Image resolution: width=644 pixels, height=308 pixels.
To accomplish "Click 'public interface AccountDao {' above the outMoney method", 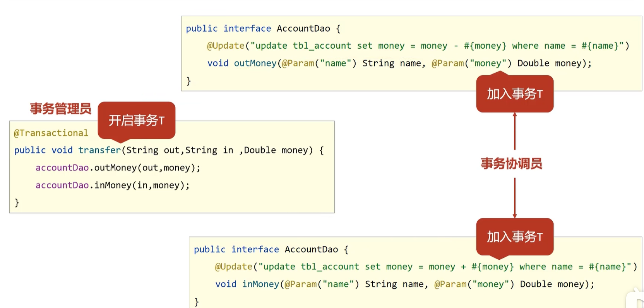I will click(263, 29).
